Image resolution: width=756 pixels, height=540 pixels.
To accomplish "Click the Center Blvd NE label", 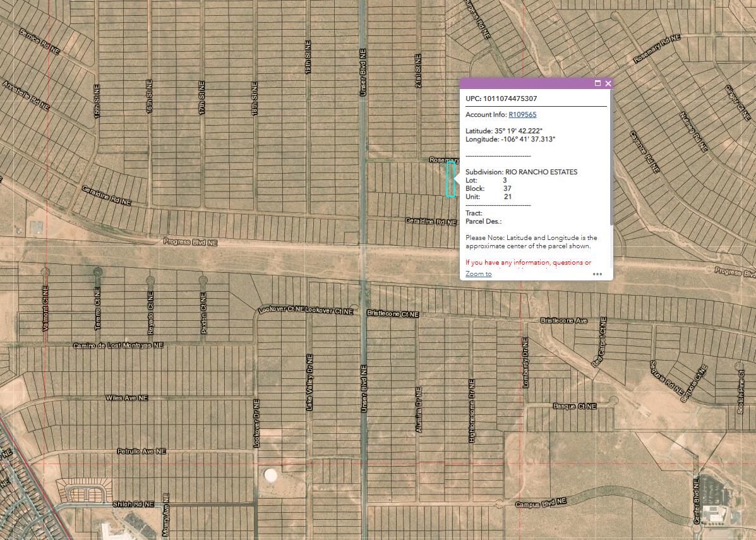I will coord(696,501).
